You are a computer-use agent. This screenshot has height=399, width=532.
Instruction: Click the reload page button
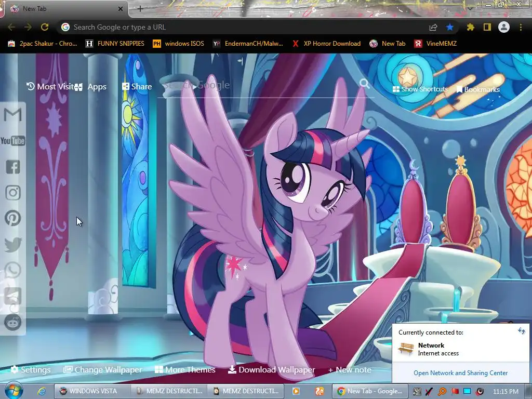point(45,27)
